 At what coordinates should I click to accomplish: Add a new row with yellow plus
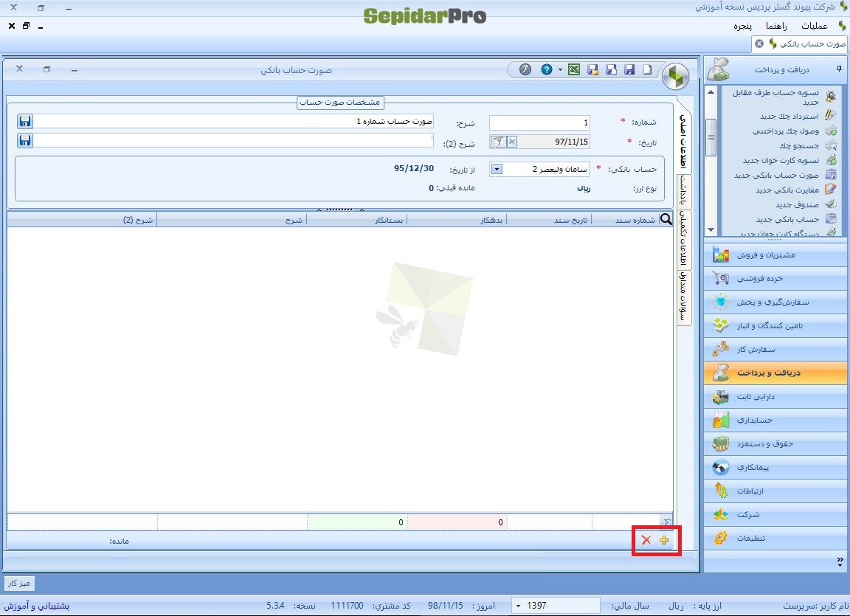coord(664,540)
